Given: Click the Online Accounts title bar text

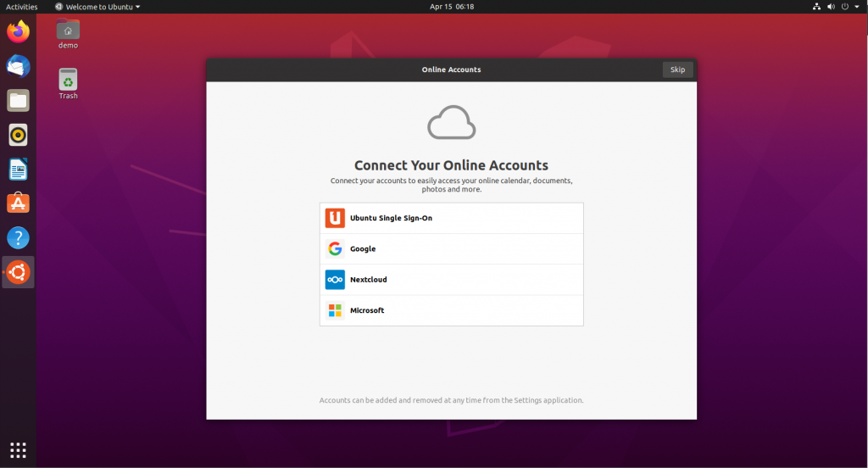Looking at the screenshot, I should pos(451,70).
